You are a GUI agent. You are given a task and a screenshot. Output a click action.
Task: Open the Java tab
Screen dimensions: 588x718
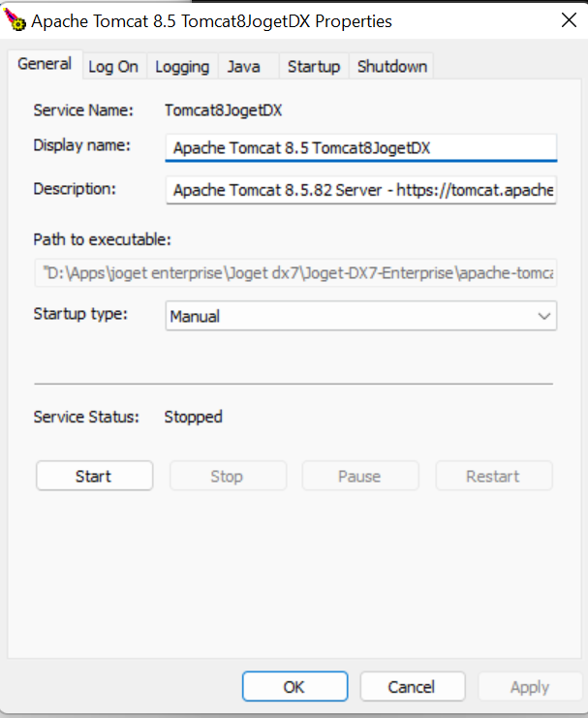coord(243,66)
